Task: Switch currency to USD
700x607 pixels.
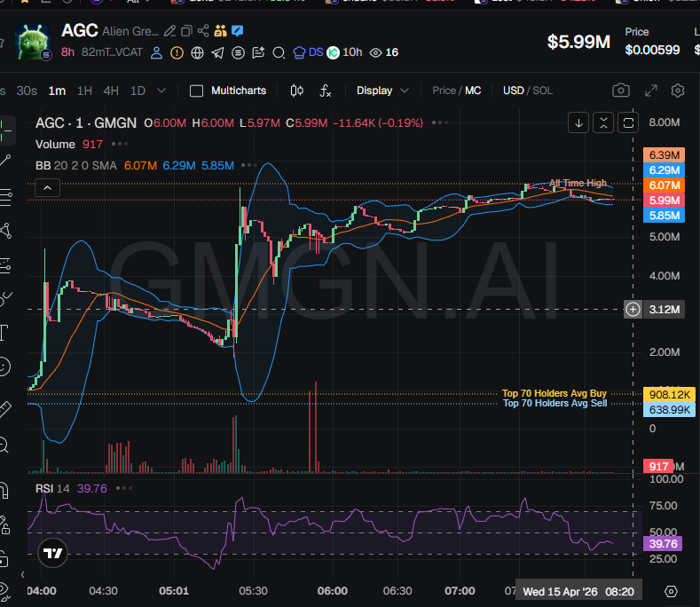Action: pos(514,91)
